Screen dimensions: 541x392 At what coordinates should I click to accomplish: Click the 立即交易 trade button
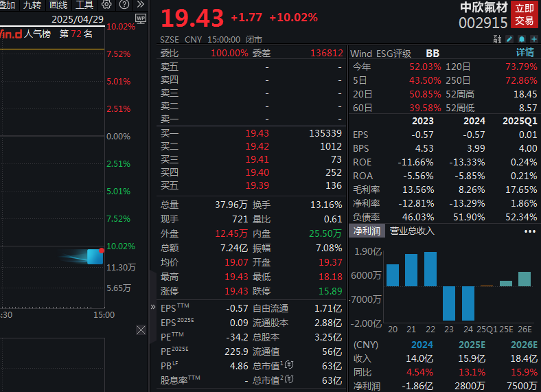(x=524, y=14)
